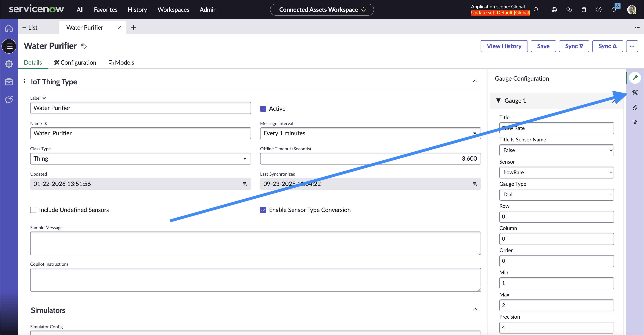The image size is (644, 335).
Task: Open the Class Type dropdown
Action: point(141,159)
